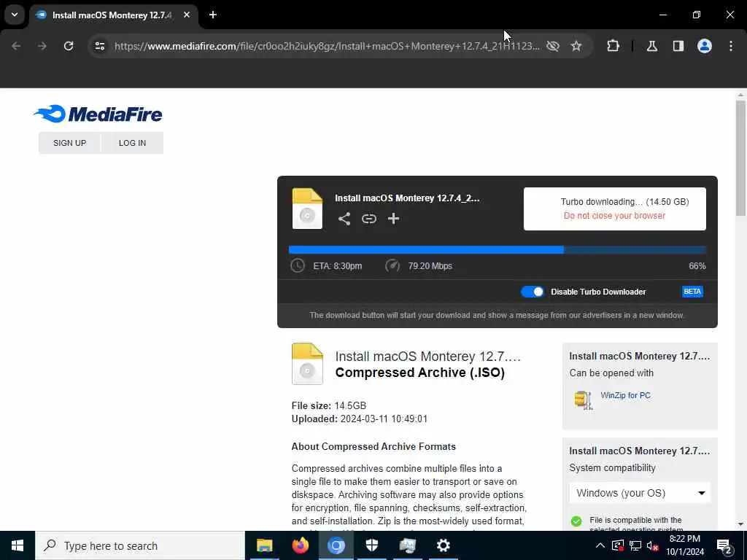The width and height of the screenshot is (747, 560).
Task: Click the Do not close your browser warning
Action: coord(614,216)
